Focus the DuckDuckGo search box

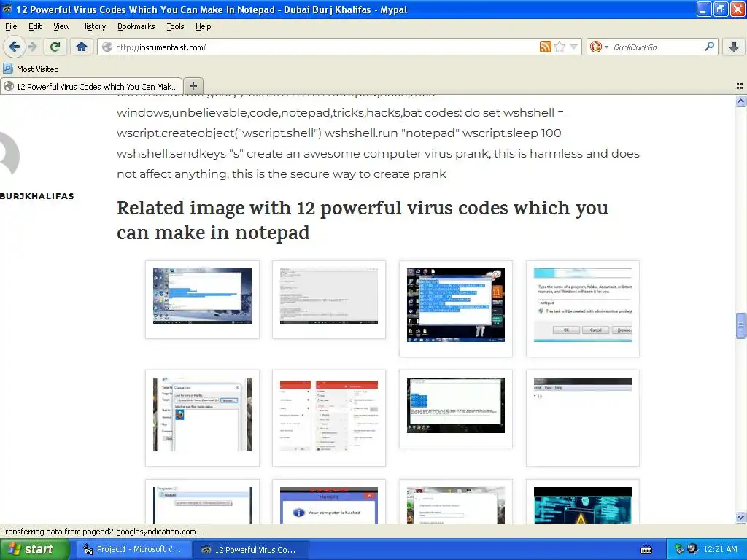[657, 47]
